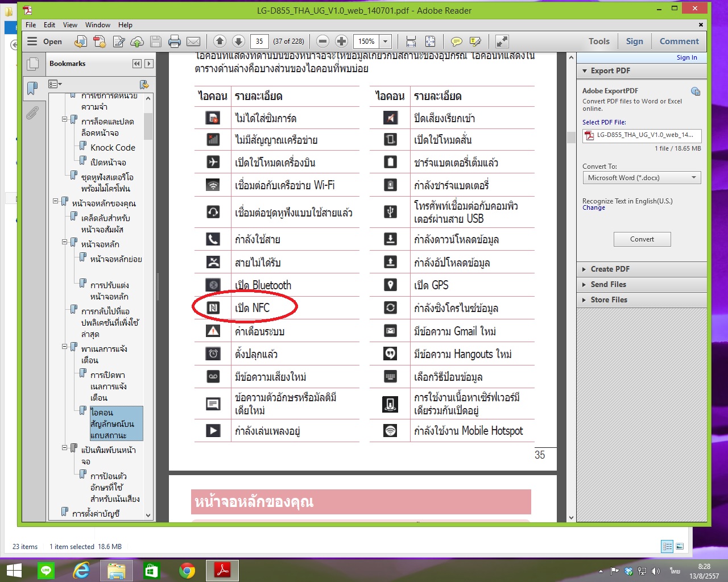Collapse the แป้นพิมพ์บนหน้าจอ bookmark branch
Screen dimensions: 728x582
click(x=65, y=448)
